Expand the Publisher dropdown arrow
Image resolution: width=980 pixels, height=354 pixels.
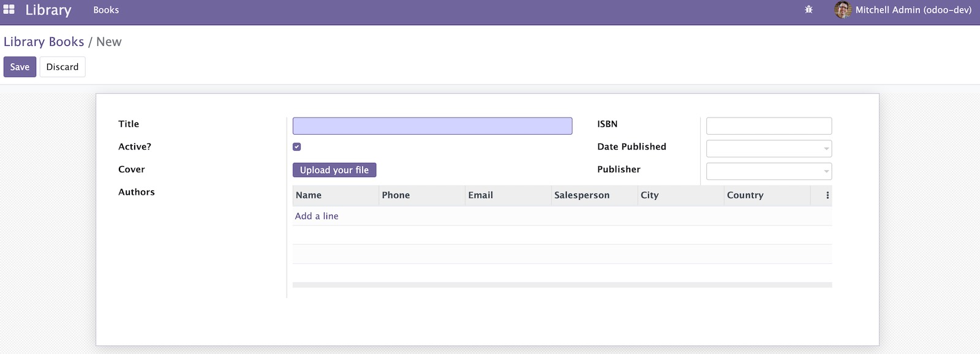826,171
